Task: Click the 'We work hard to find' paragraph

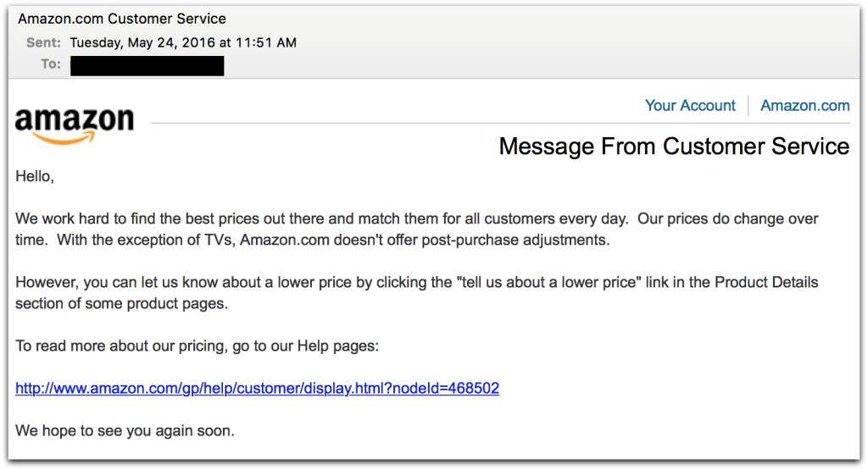Action: pos(416,229)
